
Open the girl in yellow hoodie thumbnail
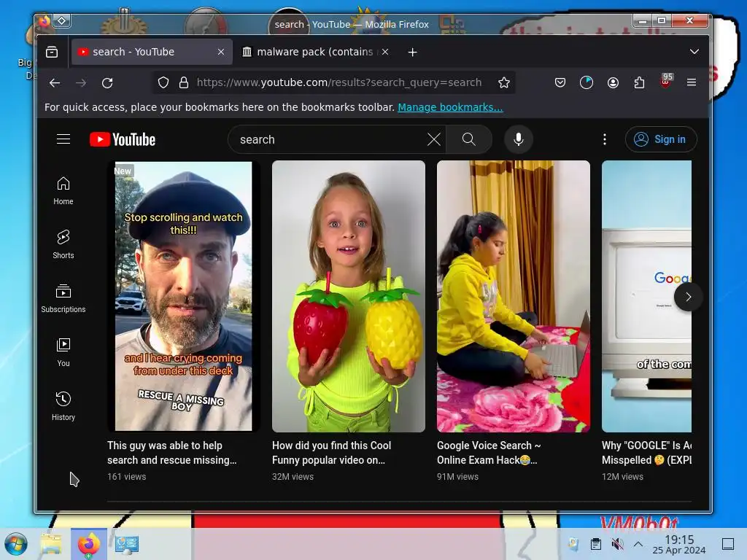pyautogui.click(x=513, y=296)
